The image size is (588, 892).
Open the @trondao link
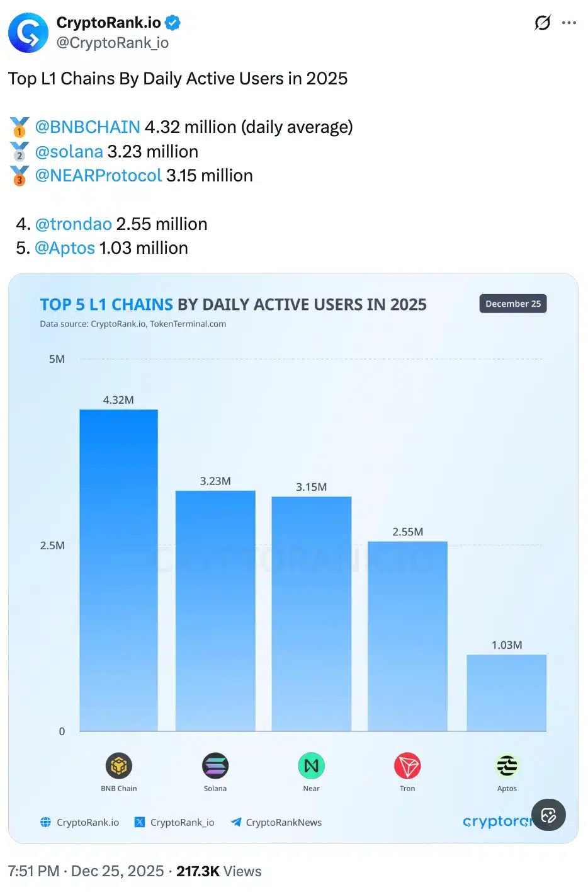point(74,224)
